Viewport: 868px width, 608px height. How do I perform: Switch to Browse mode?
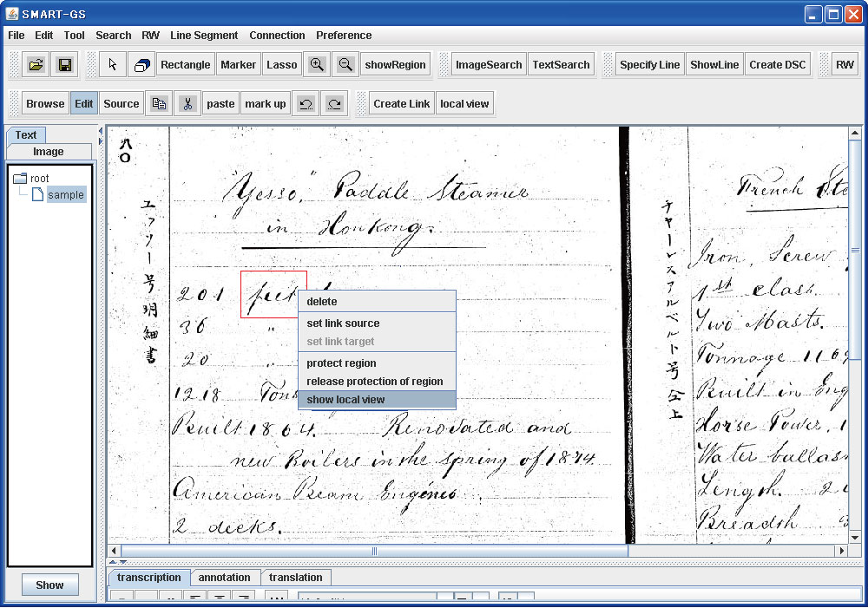[x=45, y=104]
